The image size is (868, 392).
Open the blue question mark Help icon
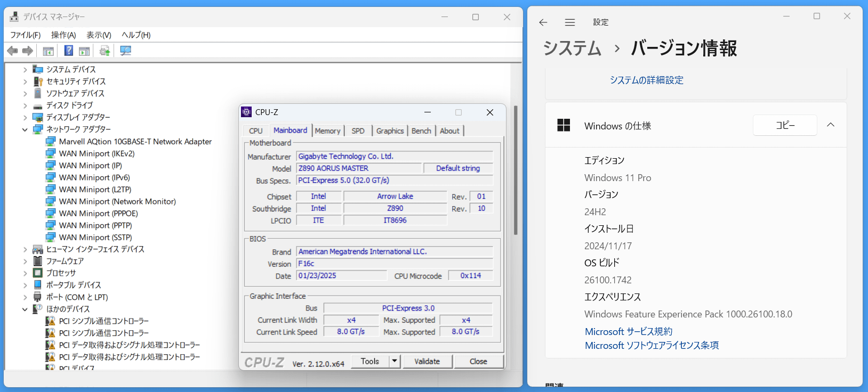click(69, 51)
